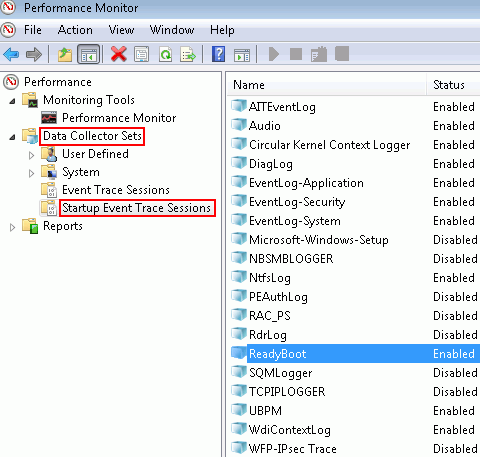The image size is (480, 457).
Task: Start the data collector set with play icon
Action: coord(274,54)
